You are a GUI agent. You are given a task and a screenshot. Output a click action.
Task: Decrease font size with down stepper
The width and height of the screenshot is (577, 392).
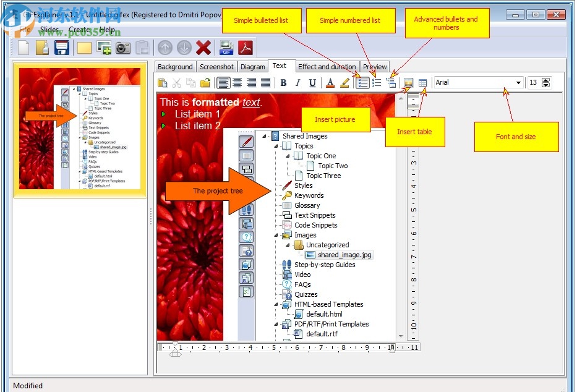click(x=546, y=85)
